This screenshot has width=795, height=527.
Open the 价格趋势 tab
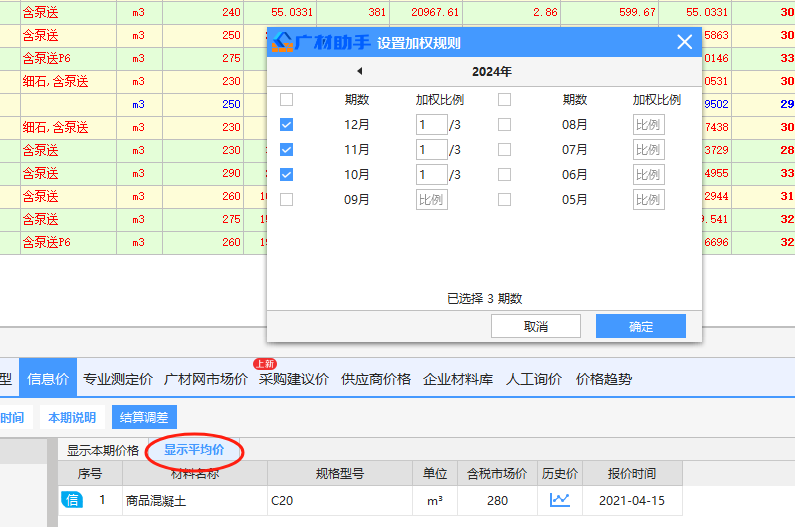click(604, 379)
